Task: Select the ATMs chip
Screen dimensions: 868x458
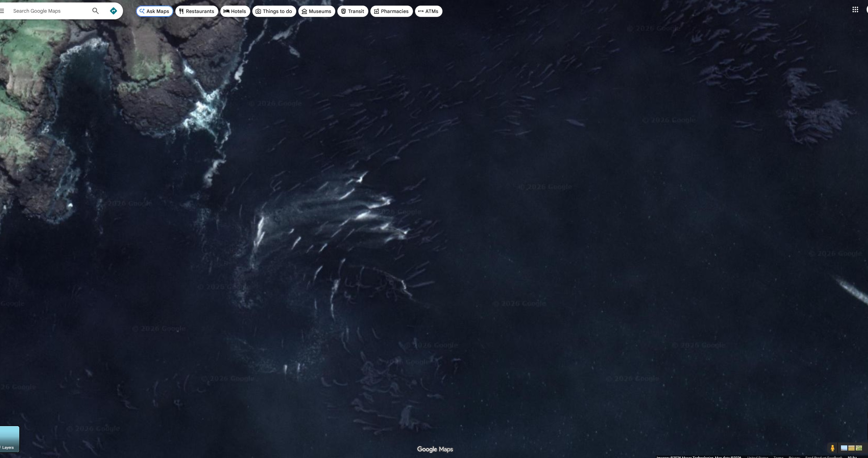Action: tap(428, 11)
